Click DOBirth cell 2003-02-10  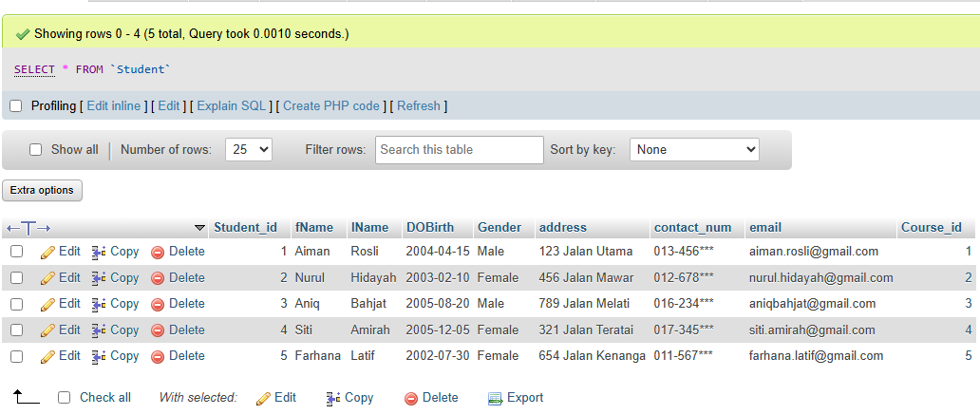click(x=438, y=277)
